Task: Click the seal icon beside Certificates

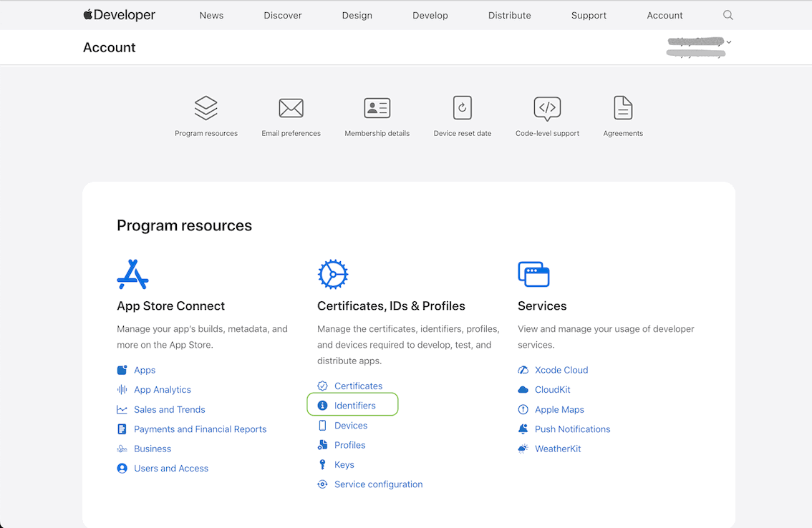Action: coord(323,386)
